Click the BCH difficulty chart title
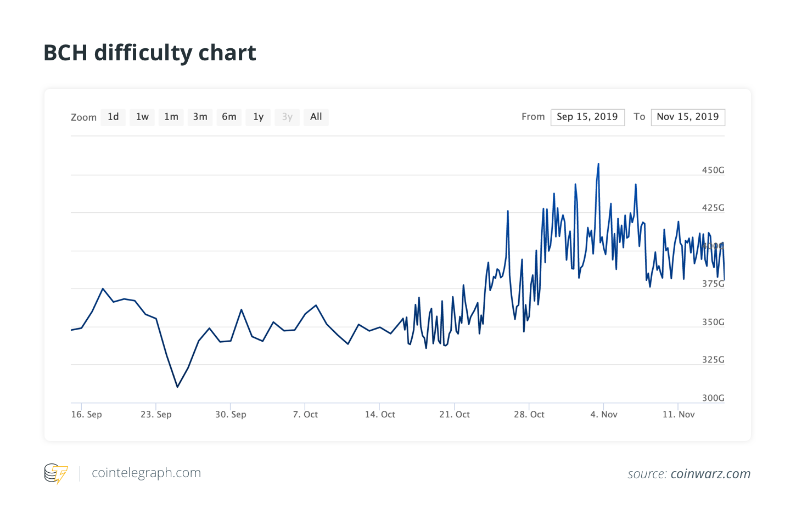Screen dimensions: 796x532 coord(150,53)
